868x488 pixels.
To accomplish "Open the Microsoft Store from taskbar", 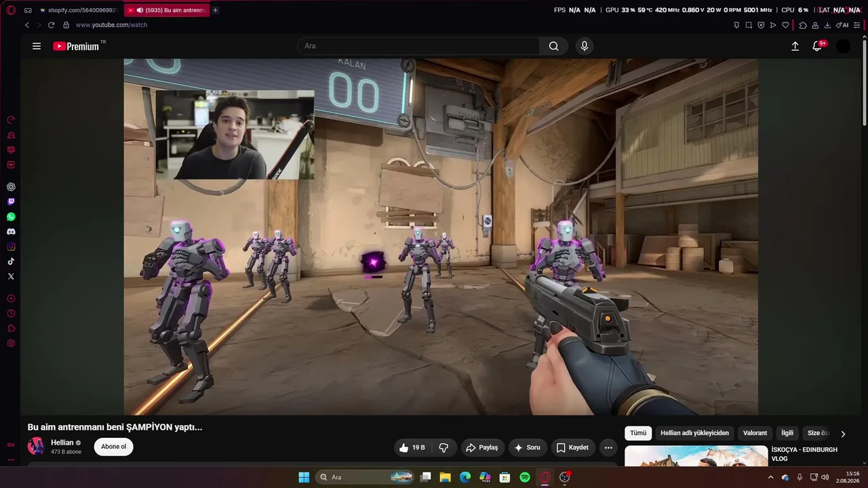I will [x=505, y=477].
